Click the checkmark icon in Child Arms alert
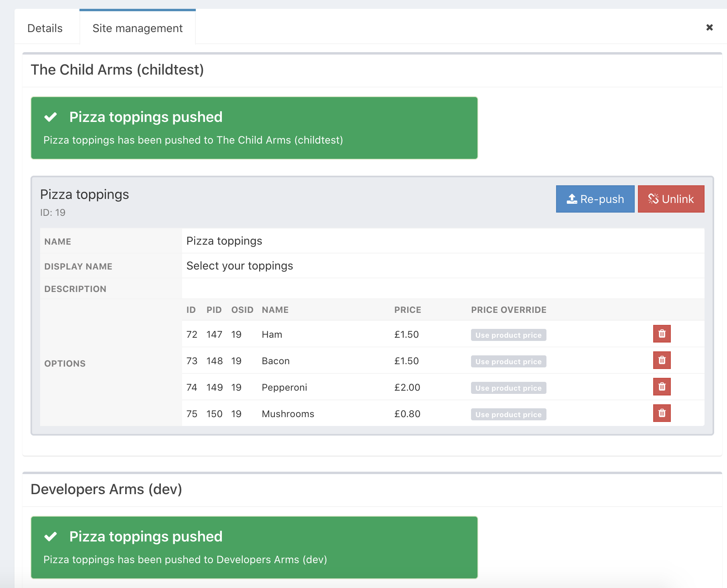727x588 pixels. click(51, 117)
